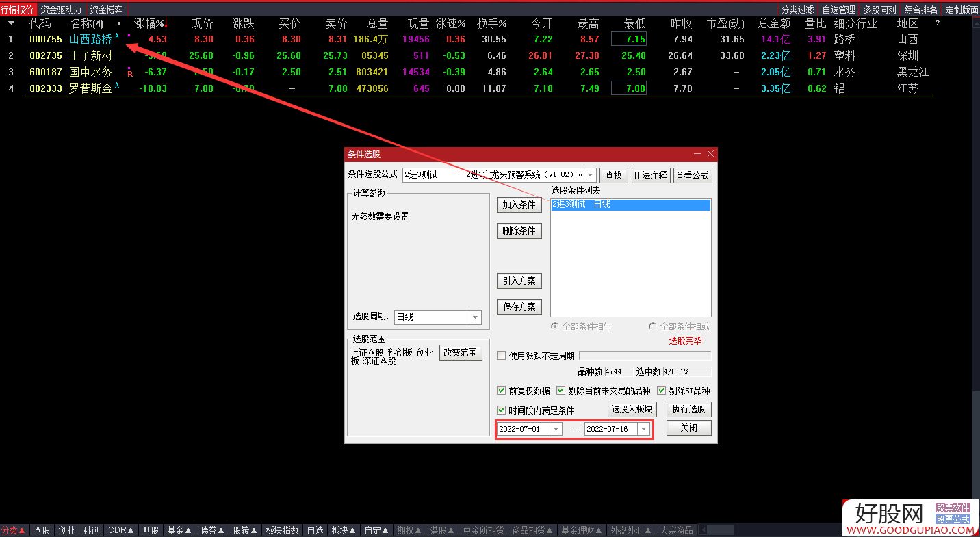980x537 pixels.
Task: Open 多股同列 view
Action: pos(879,10)
